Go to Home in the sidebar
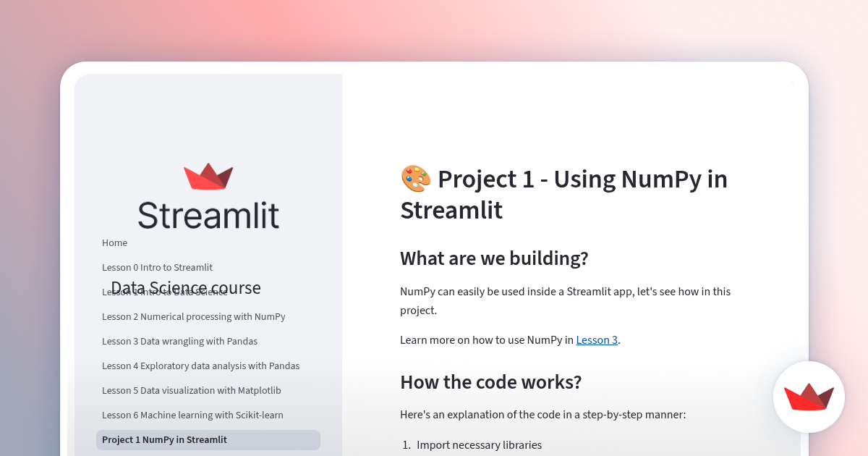This screenshot has width=868, height=456. [x=114, y=242]
